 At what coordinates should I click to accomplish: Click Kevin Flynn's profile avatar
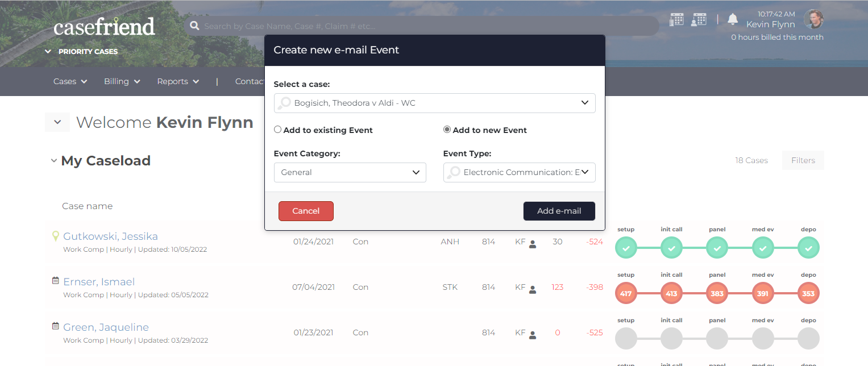point(813,19)
